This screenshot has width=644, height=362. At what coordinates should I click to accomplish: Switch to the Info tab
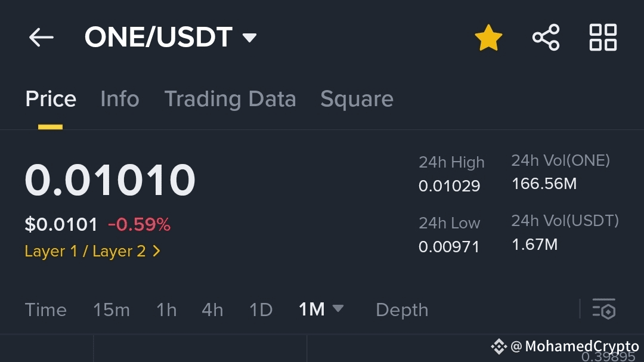point(120,99)
